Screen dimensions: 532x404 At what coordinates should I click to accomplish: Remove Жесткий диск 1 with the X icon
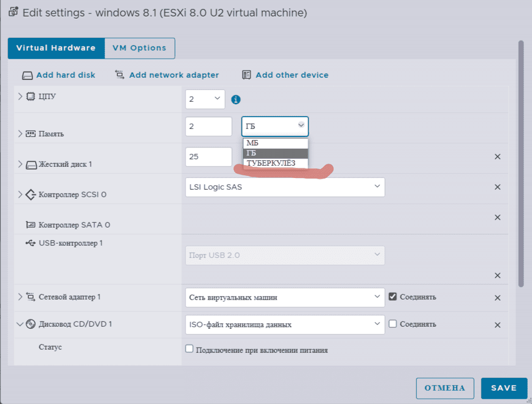(497, 157)
